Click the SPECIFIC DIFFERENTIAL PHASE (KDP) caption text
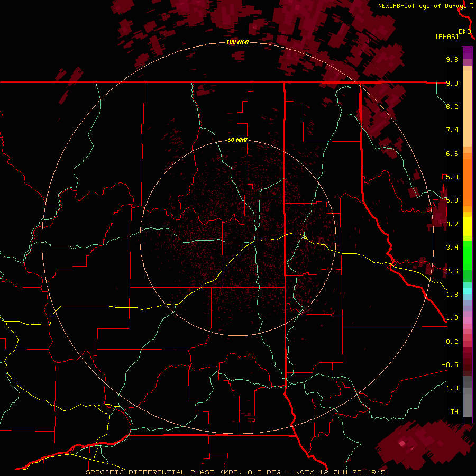The width and height of the screenshot is (476, 476). click(164, 472)
